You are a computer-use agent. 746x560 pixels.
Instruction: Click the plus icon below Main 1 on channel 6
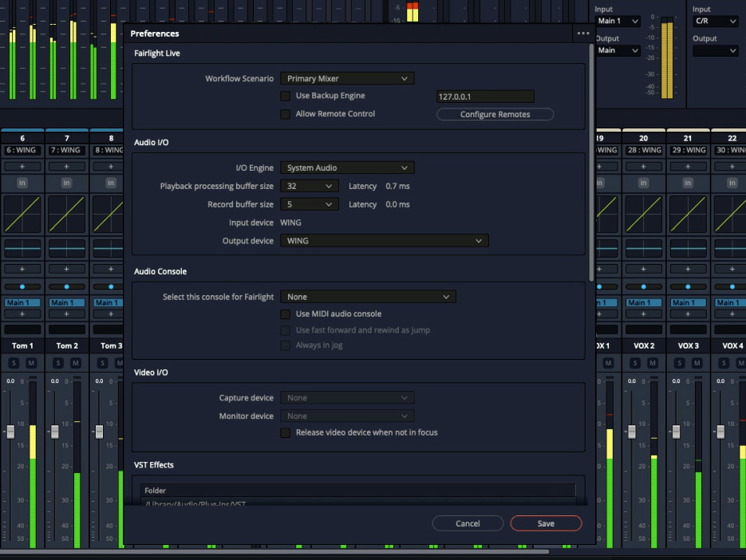22,315
